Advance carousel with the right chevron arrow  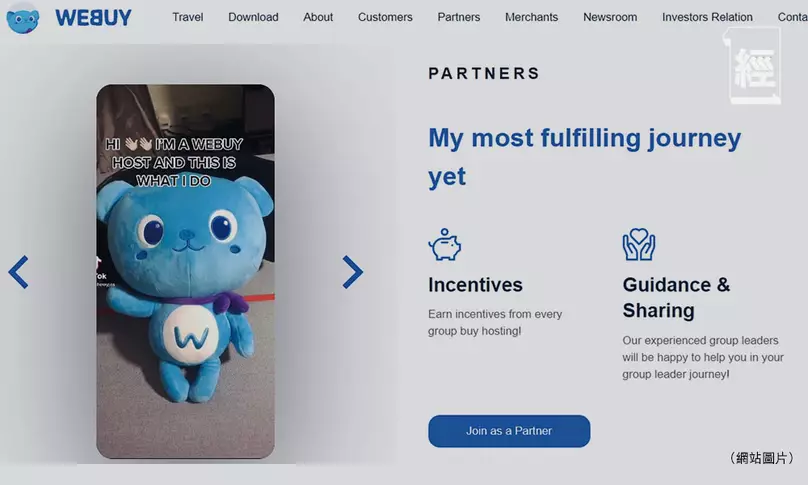[x=353, y=272]
